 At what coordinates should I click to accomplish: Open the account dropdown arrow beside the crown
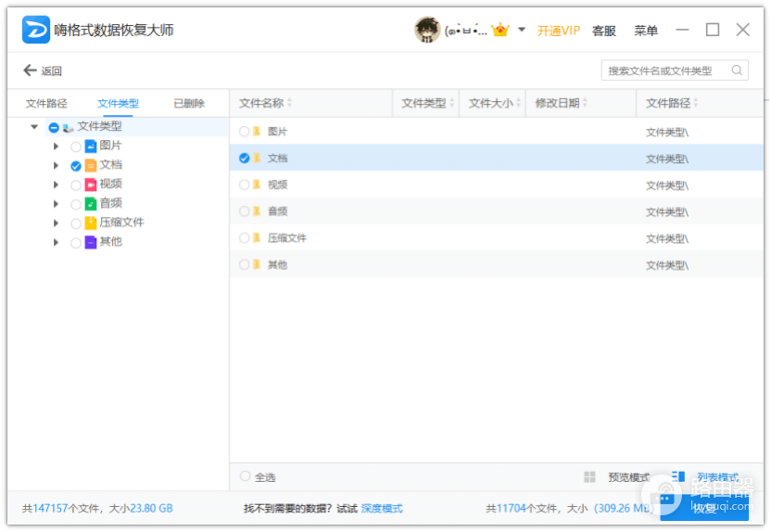[522, 30]
